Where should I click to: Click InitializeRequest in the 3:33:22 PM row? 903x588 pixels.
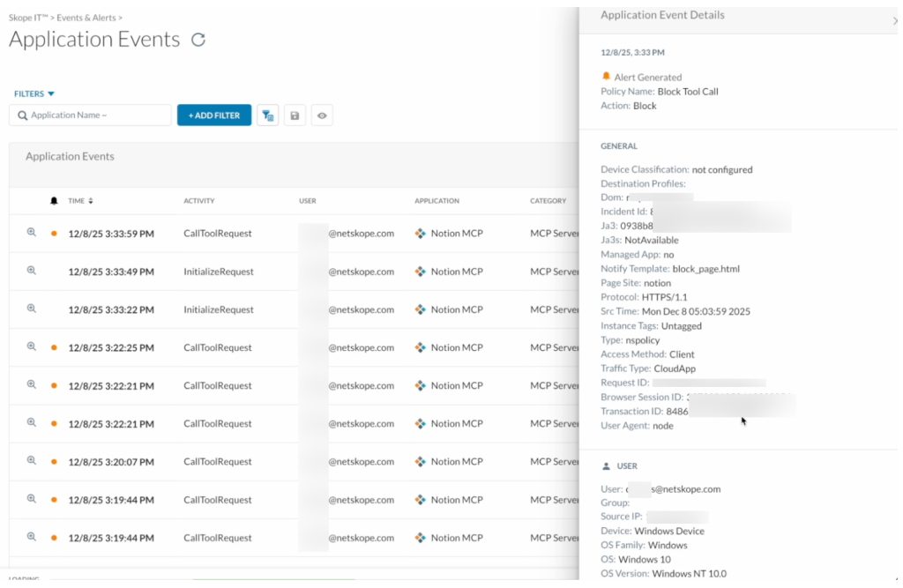pyautogui.click(x=219, y=309)
